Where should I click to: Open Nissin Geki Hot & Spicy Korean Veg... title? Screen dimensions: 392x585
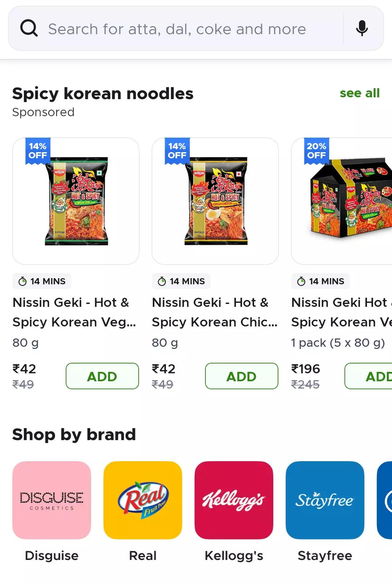(x=74, y=312)
